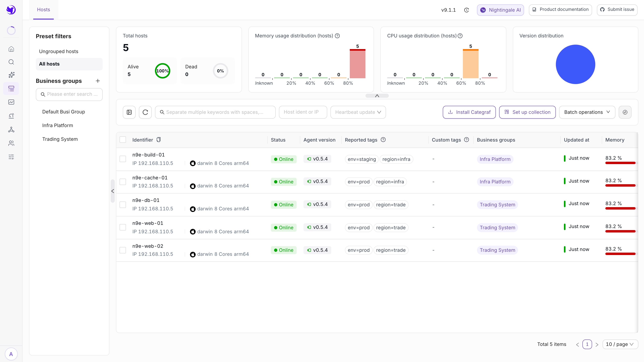Click the version history clock icon

pyautogui.click(x=466, y=10)
